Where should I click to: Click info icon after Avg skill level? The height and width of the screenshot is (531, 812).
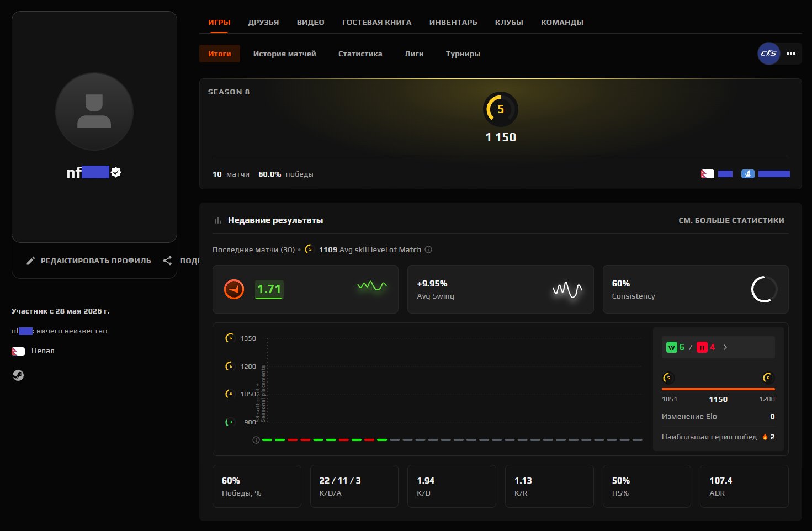click(428, 249)
